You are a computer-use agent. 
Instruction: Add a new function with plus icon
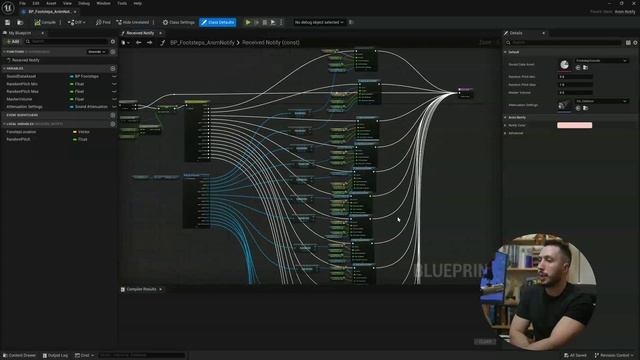pyautogui.click(x=113, y=52)
